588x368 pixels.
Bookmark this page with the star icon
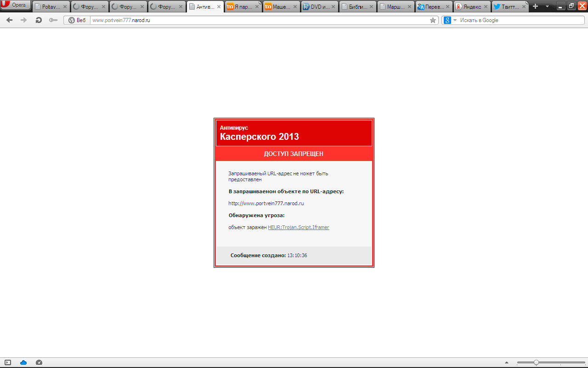(x=433, y=20)
